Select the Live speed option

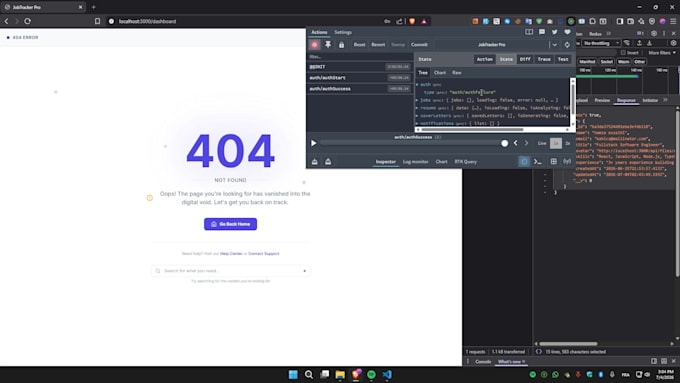point(542,143)
